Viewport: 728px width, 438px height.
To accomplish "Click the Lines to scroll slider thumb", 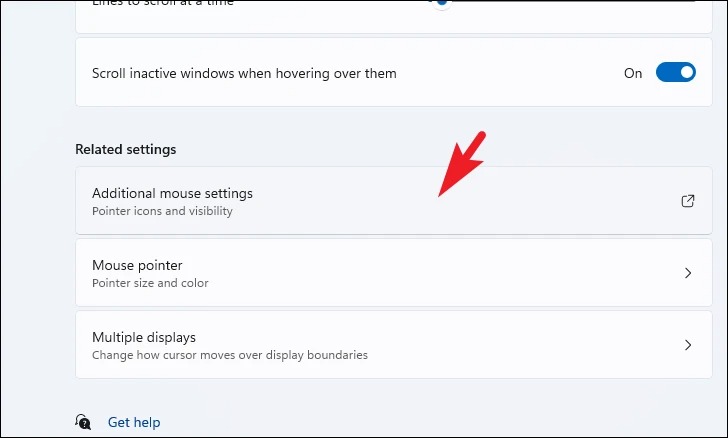I will [442, 3].
